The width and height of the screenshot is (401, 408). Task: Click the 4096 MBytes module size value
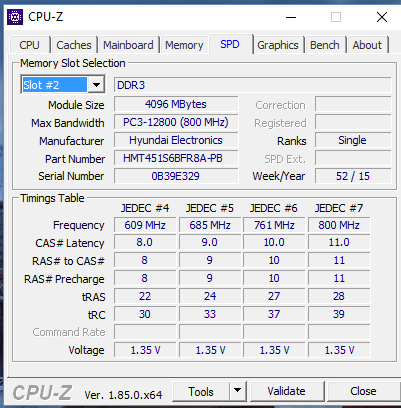[176, 104]
